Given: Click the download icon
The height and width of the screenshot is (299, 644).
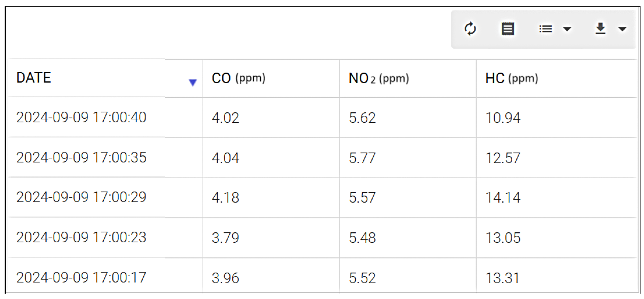Looking at the screenshot, I should coord(600,29).
